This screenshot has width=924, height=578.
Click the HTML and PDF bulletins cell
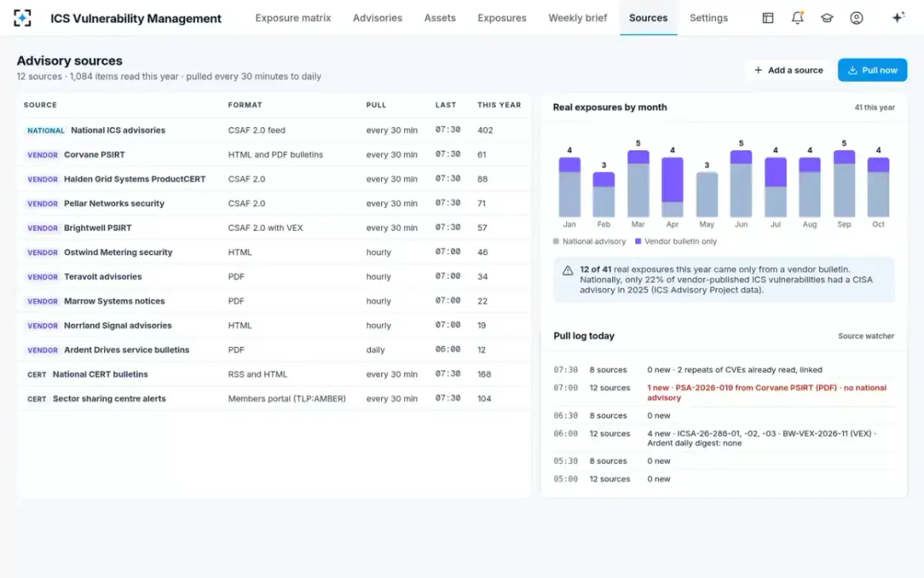tap(276, 155)
